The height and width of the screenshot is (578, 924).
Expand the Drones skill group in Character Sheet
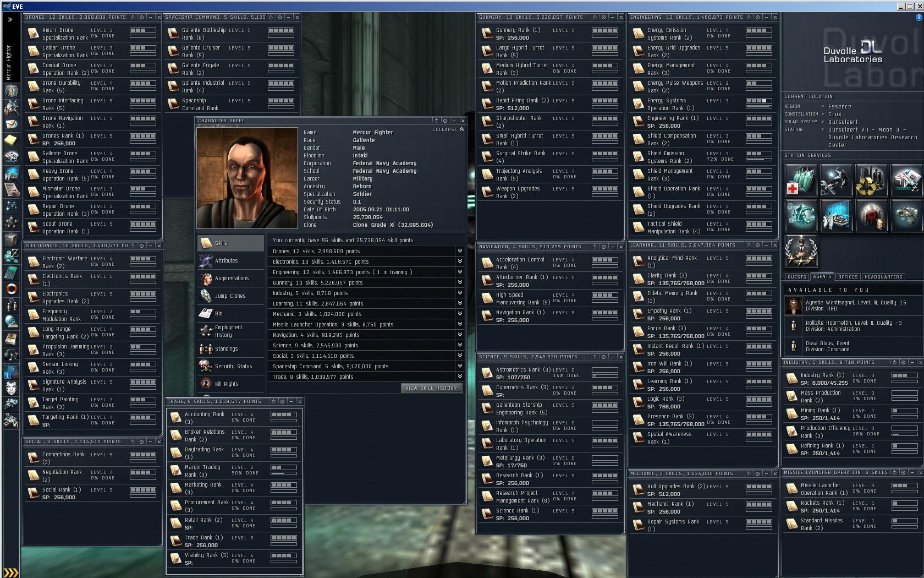point(460,251)
